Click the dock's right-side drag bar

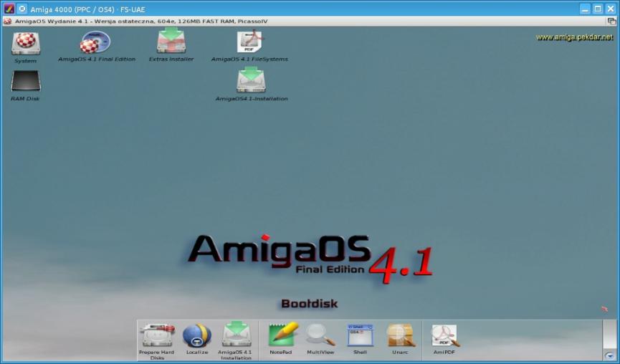point(609,334)
